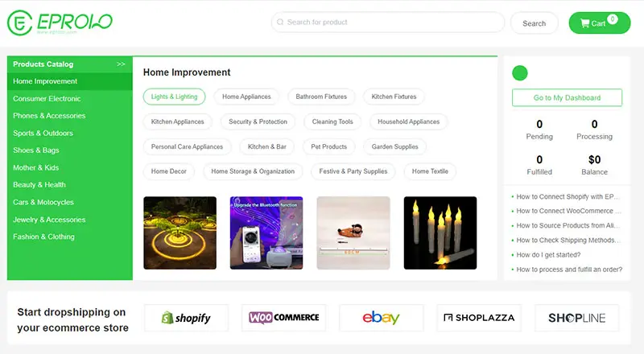The width and height of the screenshot is (644, 354).
Task: Open the Shopify store logo tile
Action: (186, 318)
